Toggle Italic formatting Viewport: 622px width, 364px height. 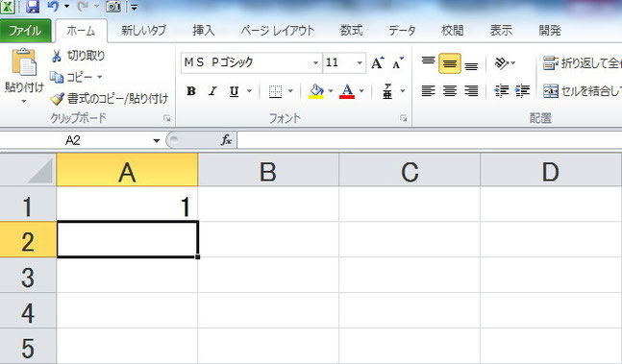212,91
